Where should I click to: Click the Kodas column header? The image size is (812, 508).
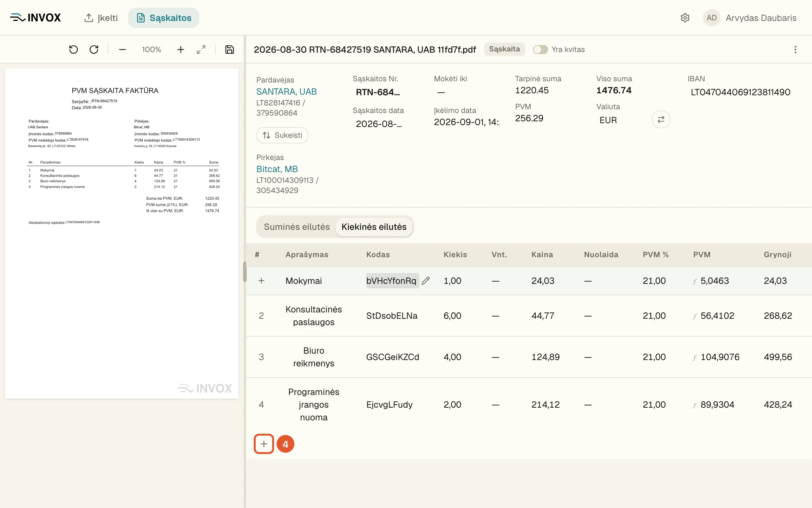click(x=378, y=255)
